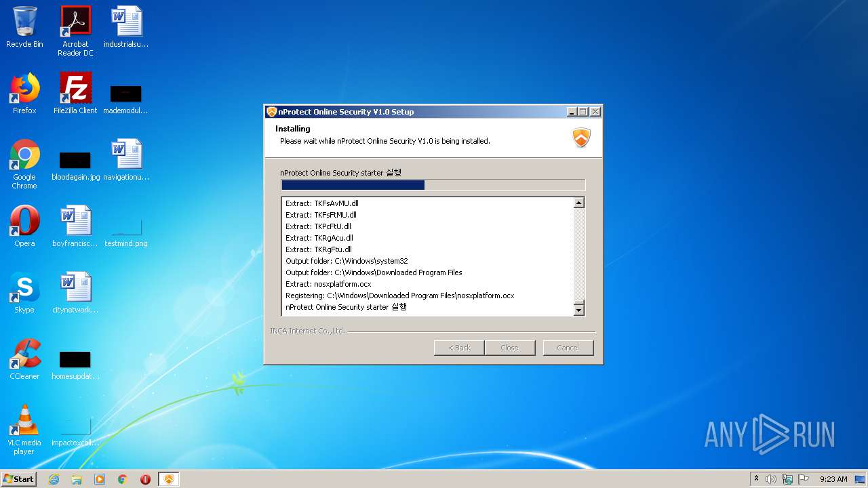
Task: Open Opera from the taskbar
Action: (x=145, y=479)
